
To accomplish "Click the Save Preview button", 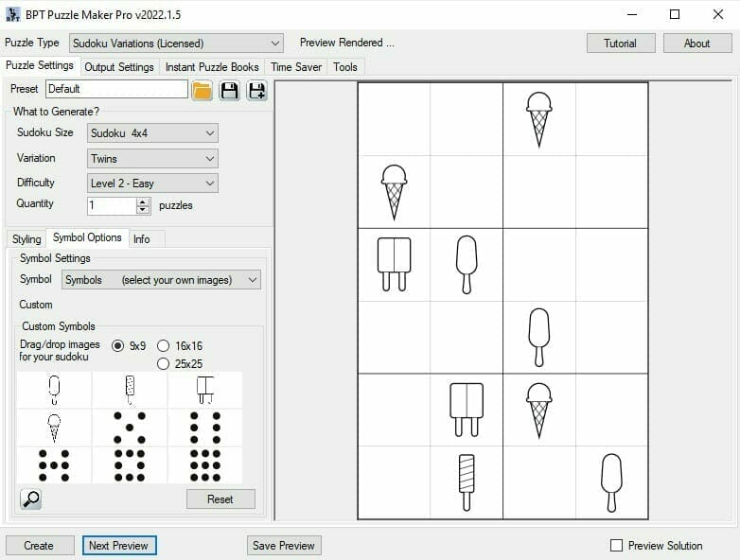I will [x=284, y=546].
